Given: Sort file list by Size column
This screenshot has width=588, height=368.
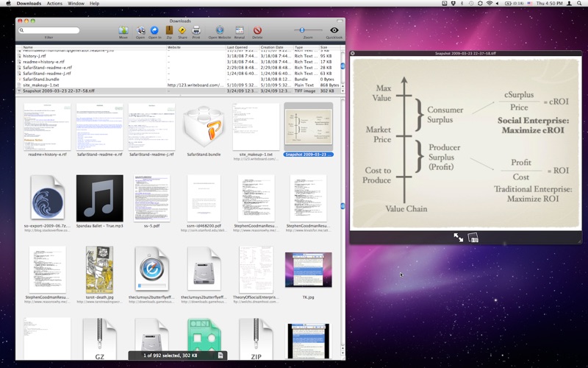Looking at the screenshot, I should point(324,47).
